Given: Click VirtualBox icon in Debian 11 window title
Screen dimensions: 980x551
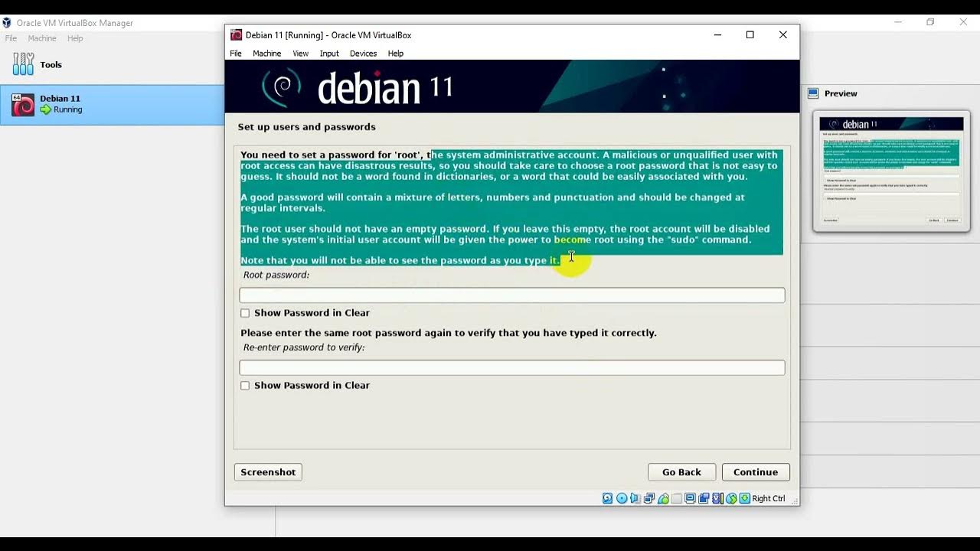Looking at the screenshot, I should 236,34.
